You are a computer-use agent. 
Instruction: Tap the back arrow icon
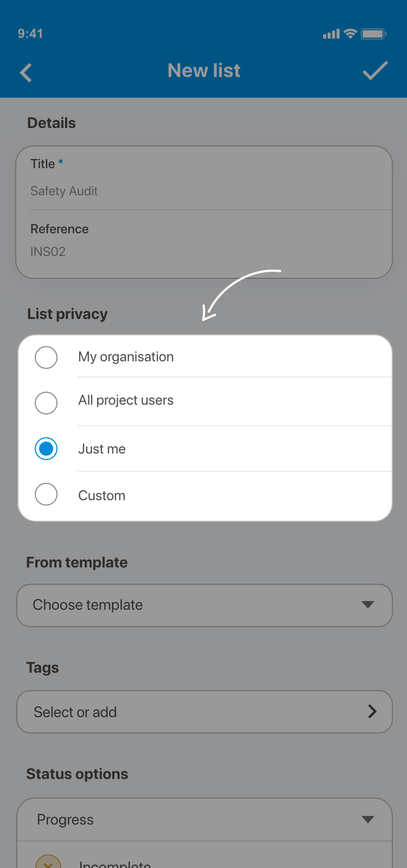pos(26,73)
